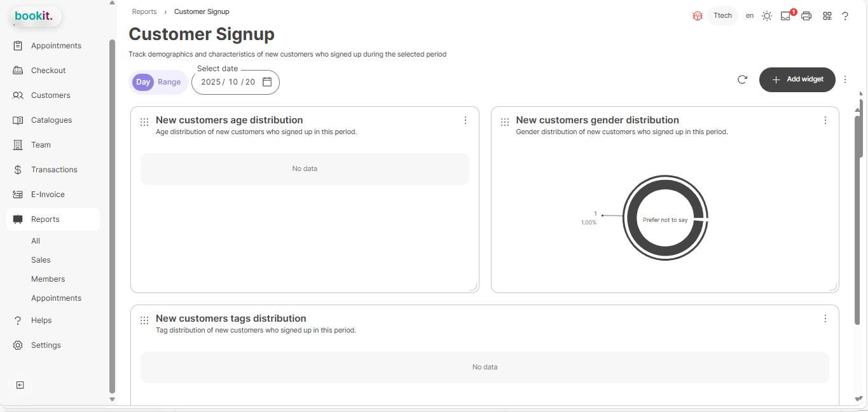Image resolution: width=868 pixels, height=412 pixels.
Task: Click the printer icon in header
Action: pyautogui.click(x=806, y=16)
